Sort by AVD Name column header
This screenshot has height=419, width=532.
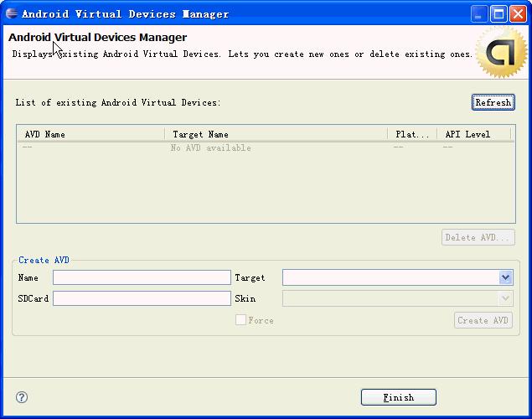[90, 134]
